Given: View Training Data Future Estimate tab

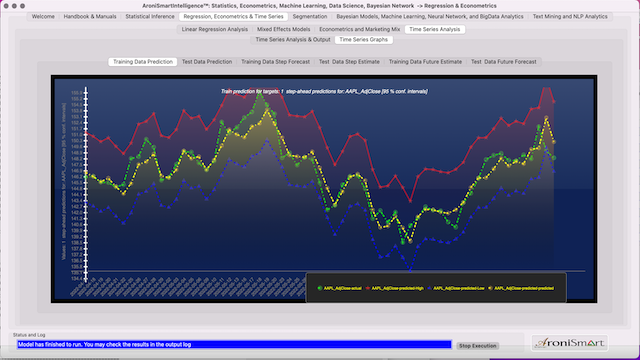Looking at the screenshot, I should tap(425, 62).
